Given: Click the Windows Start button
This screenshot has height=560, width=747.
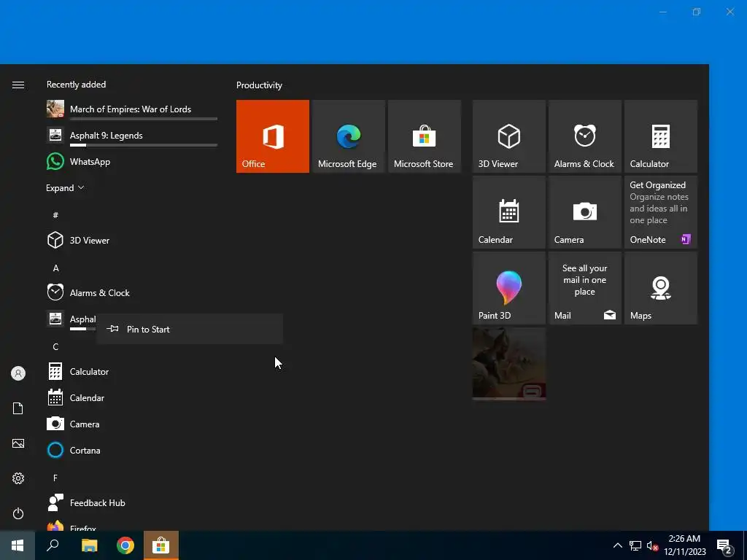Looking at the screenshot, I should pyautogui.click(x=18, y=545).
